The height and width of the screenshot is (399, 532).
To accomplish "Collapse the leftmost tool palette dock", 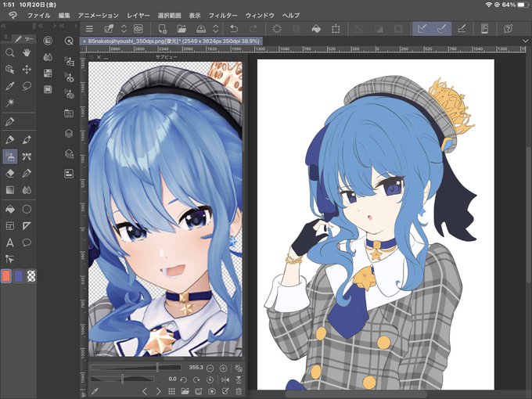I will [3, 26].
